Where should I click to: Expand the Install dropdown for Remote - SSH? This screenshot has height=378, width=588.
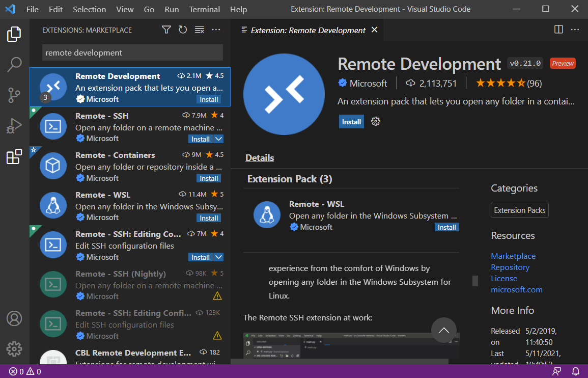tap(218, 139)
